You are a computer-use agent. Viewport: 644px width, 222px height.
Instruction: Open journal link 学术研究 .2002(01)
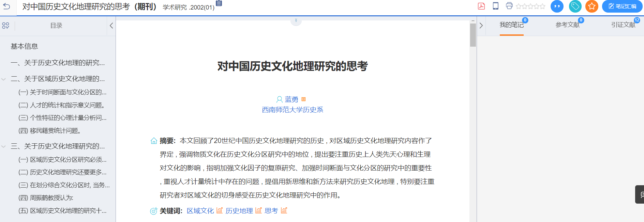[x=189, y=7]
